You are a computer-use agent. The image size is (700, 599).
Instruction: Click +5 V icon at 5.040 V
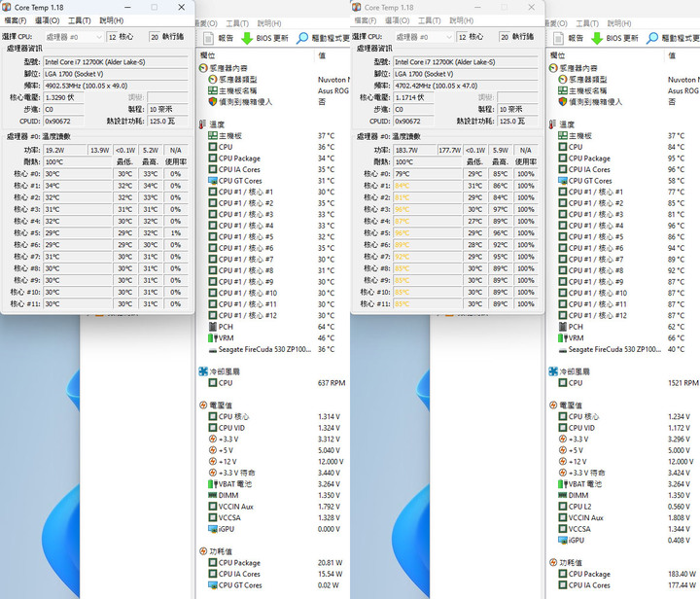click(x=213, y=450)
